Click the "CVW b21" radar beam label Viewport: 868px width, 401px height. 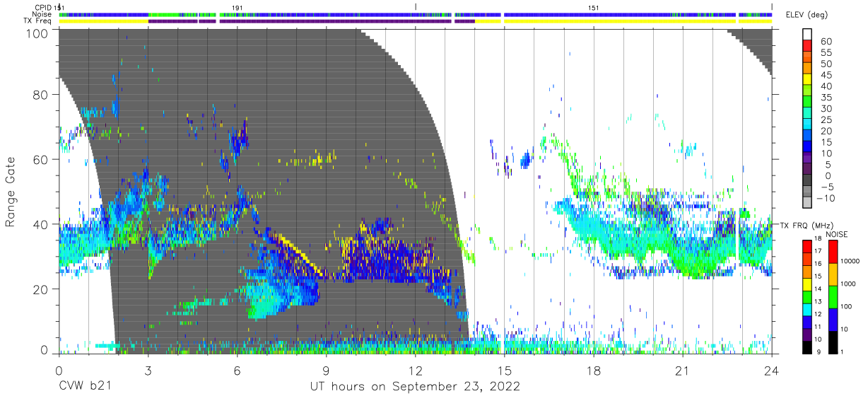(x=84, y=387)
